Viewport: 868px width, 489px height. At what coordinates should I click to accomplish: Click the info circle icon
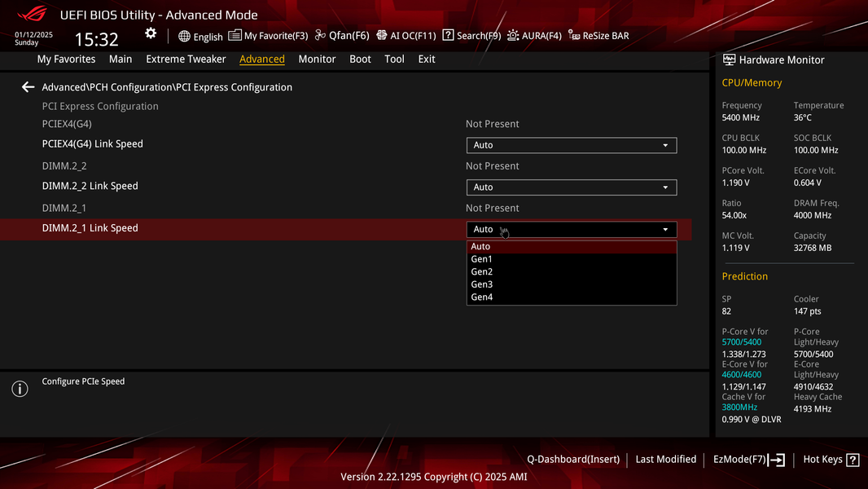pos(20,389)
